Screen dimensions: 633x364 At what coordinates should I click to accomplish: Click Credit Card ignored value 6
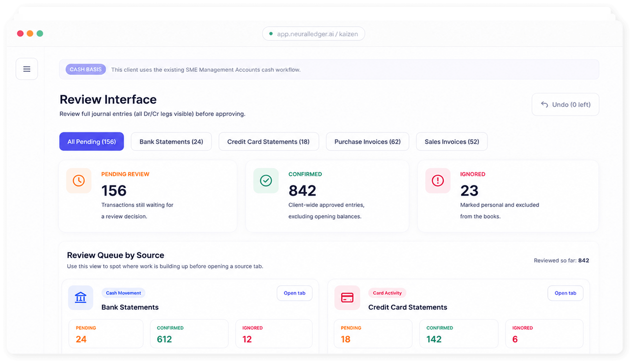515,339
